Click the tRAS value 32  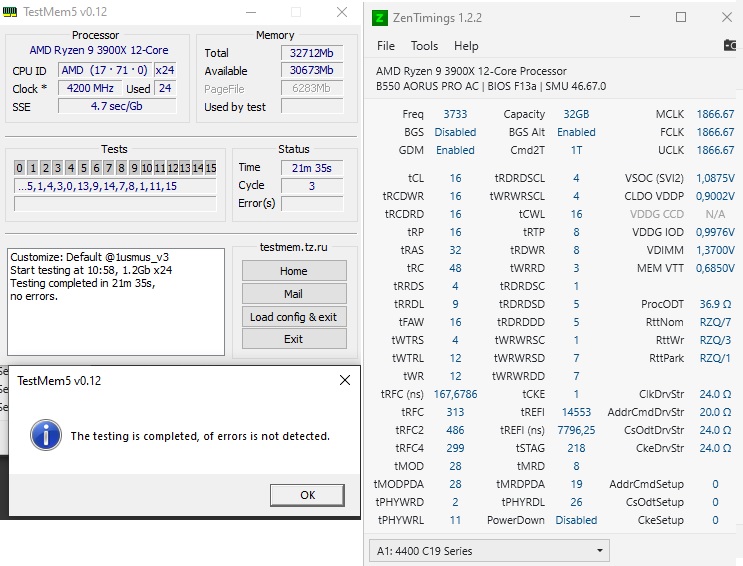455,250
